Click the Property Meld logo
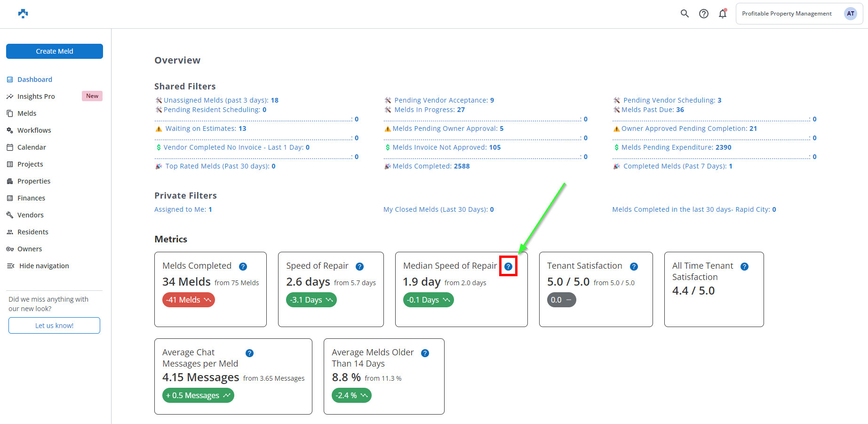The width and height of the screenshot is (868, 424). [x=23, y=14]
